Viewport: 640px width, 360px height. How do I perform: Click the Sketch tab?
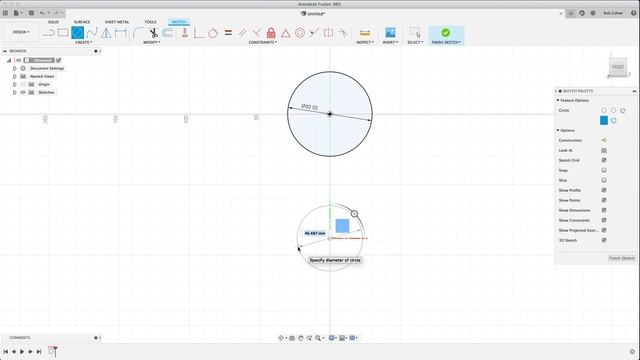click(179, 22)
